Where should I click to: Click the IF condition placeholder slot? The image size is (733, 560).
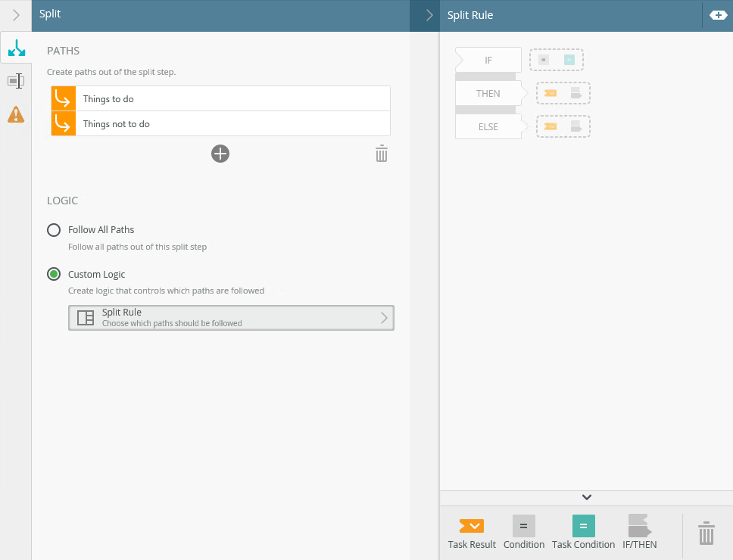557,60
